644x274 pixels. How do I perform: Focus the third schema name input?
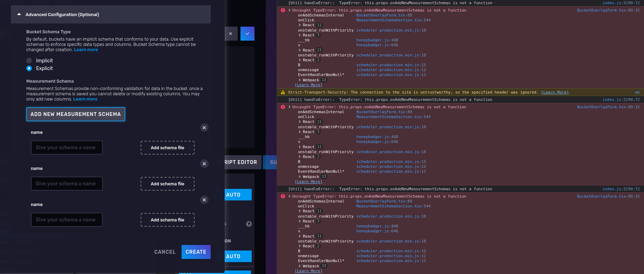coord(67,220)
